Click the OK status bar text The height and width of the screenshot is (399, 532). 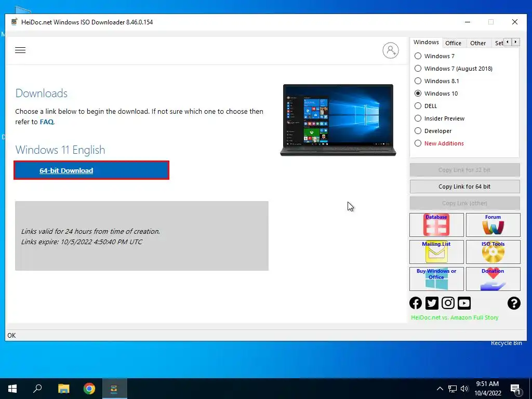pos(11,336)
